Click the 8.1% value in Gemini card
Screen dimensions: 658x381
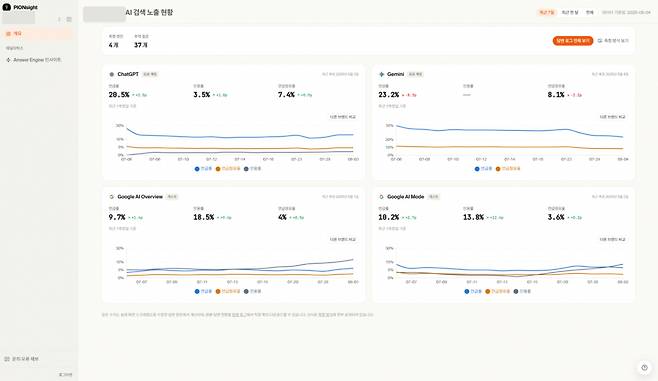click(556, 95)
